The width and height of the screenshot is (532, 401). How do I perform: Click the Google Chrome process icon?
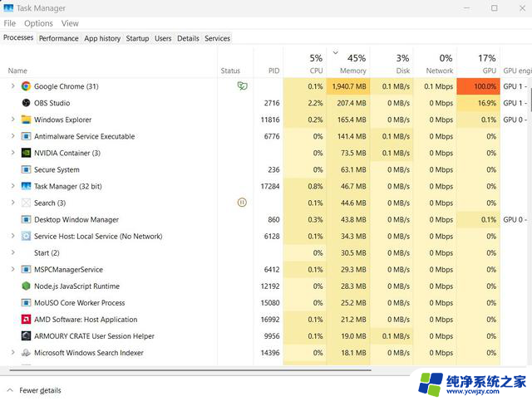tap(26, 86)
